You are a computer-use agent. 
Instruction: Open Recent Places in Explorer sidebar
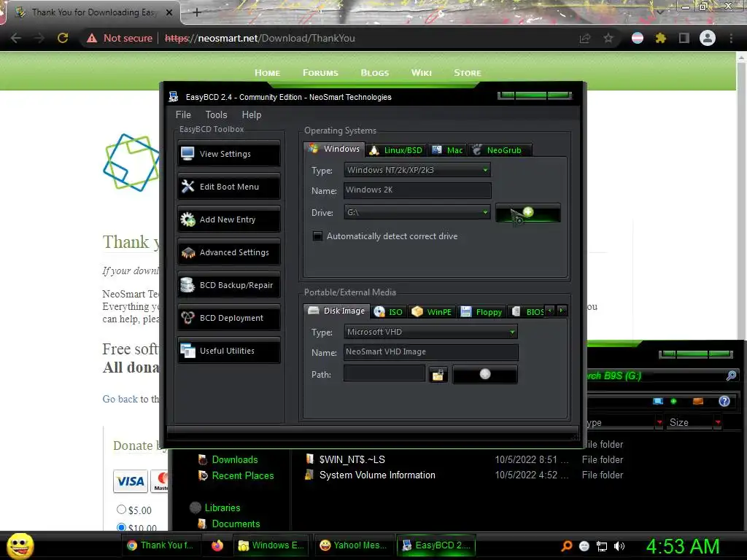click(x=242, y=475)
